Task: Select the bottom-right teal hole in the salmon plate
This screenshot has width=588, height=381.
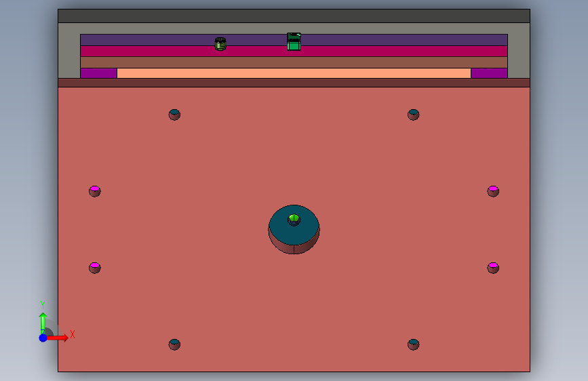Action: pos(414,344)
